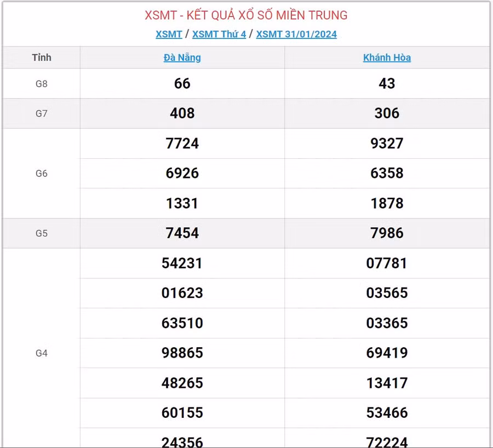Click Đà Nẵng G5 result 7454
Image resolution: width=493 pixels, height=448 pixels.
click(182, 233)
